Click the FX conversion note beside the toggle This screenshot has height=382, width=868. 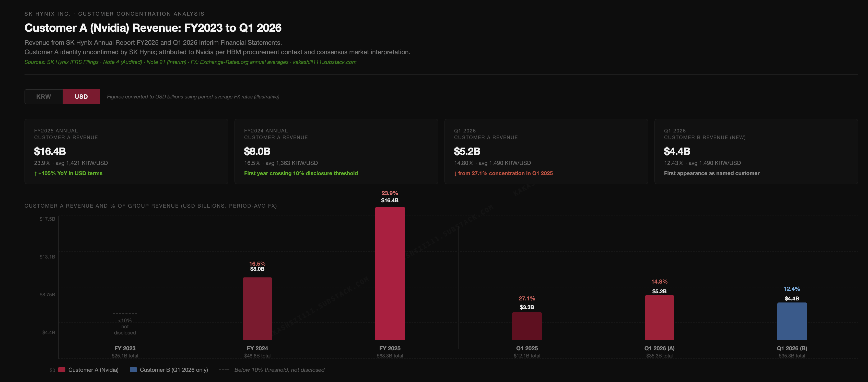point(193,97)
